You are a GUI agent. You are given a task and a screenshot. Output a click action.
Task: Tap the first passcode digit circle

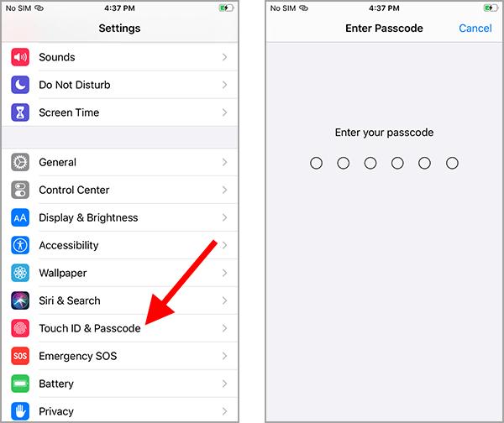click(x=317, y=163)
